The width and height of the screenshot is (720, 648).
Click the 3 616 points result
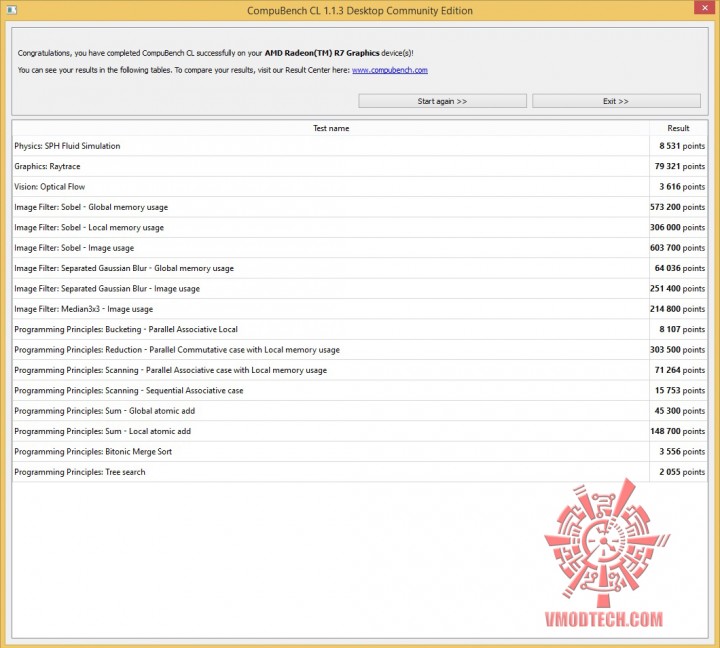point(682,187)
